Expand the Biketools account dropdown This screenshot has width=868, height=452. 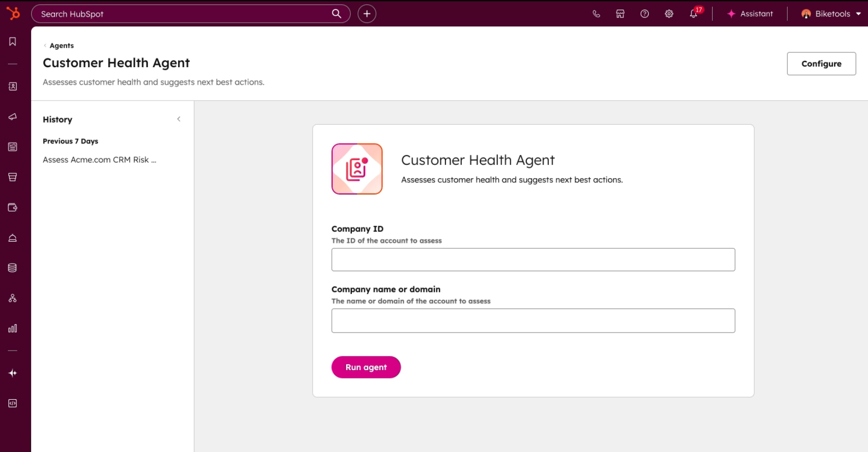[831, 14]
